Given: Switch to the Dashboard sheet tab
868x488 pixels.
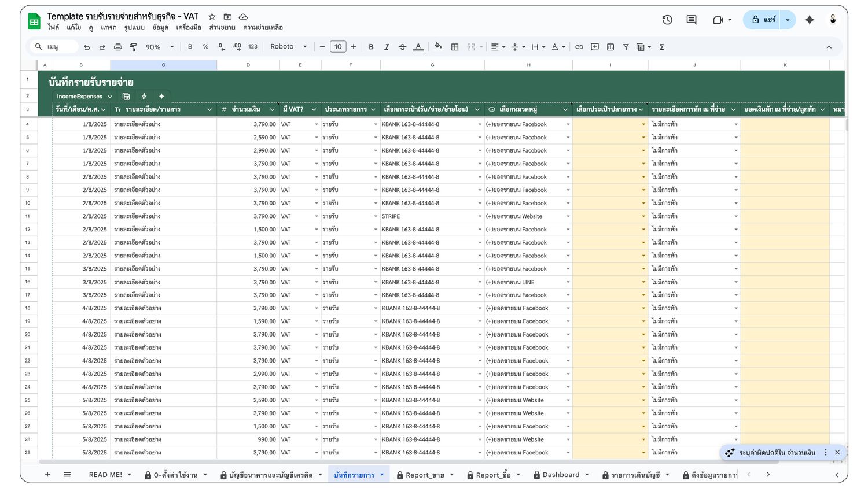Looking at the screenshot, I should (561, 475).
